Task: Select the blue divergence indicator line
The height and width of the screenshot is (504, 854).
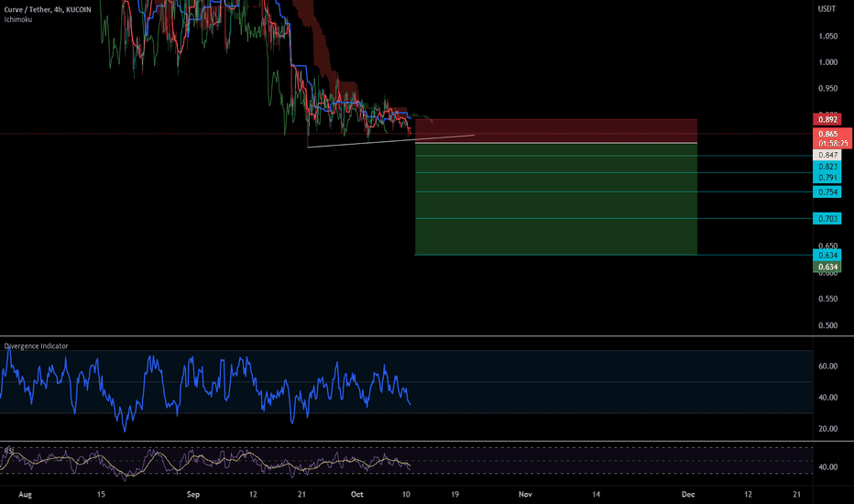Action: (204, 388)
